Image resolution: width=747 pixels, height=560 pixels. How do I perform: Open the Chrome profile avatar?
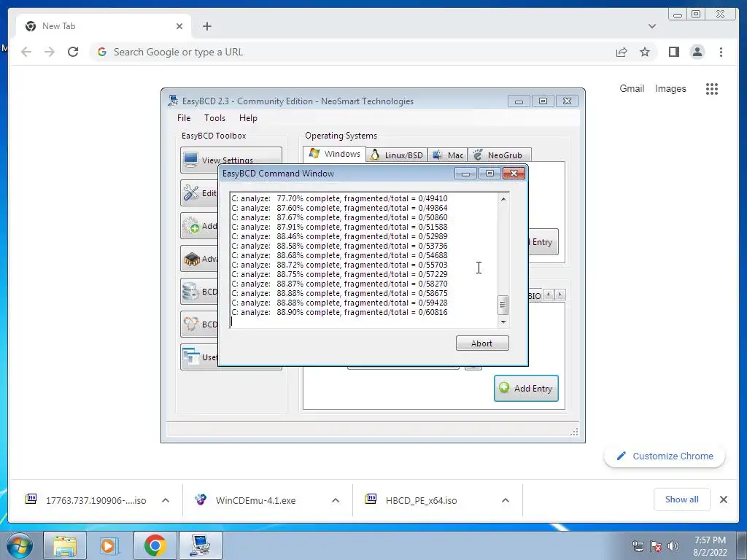(697, 52)
